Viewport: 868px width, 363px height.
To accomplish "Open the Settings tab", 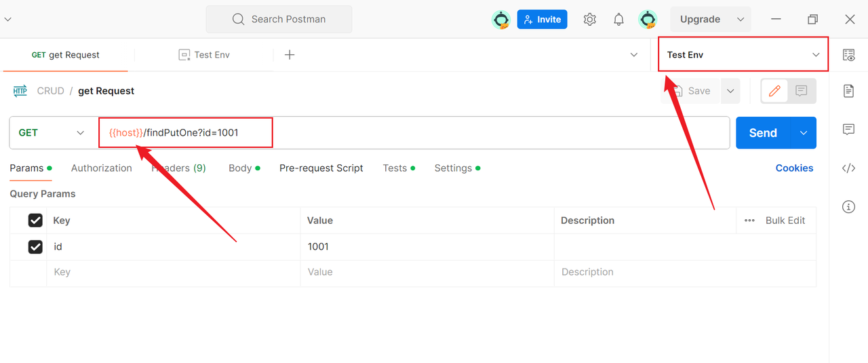I will click(x=457, y=168).
